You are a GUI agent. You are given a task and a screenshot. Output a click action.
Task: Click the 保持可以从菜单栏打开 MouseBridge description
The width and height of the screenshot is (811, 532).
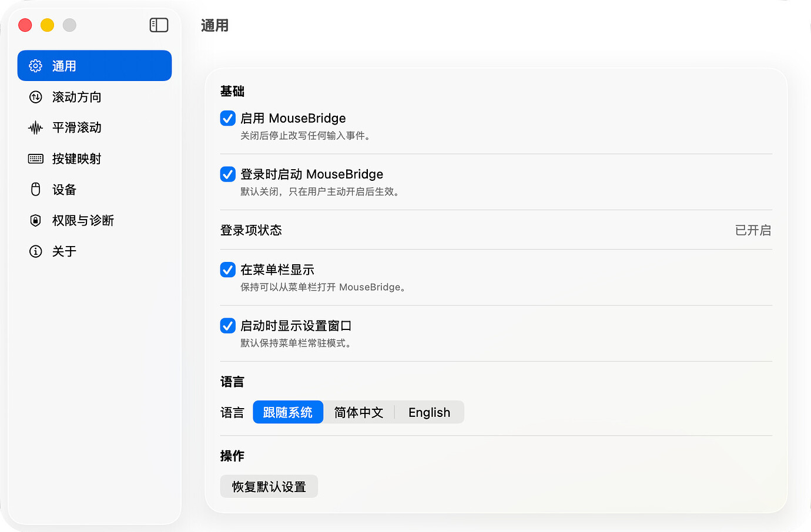(324, 287)
